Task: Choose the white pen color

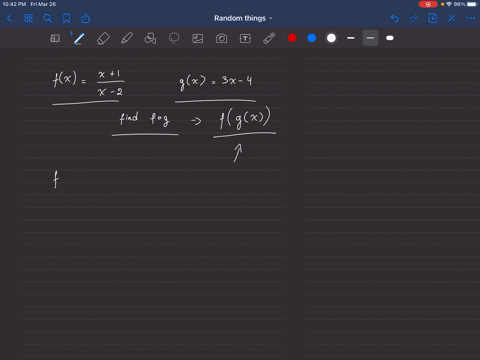Action: [x=331, y=38]
